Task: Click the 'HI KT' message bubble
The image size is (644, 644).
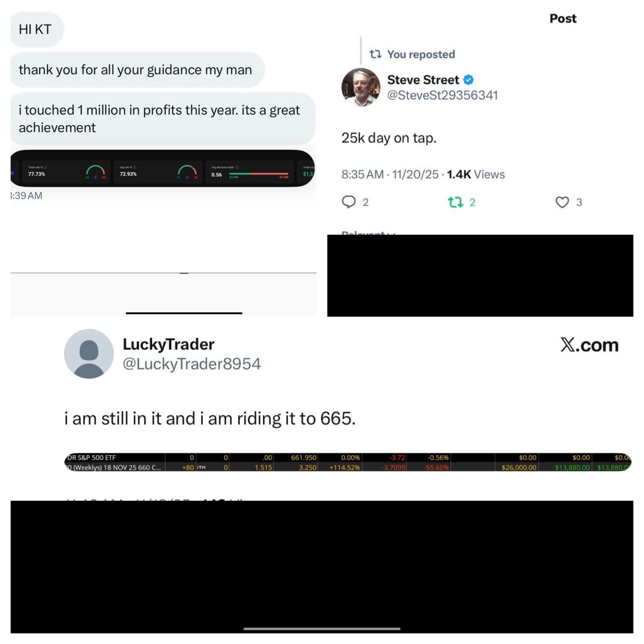Action: pyautogui.click(x=37, y=29)
